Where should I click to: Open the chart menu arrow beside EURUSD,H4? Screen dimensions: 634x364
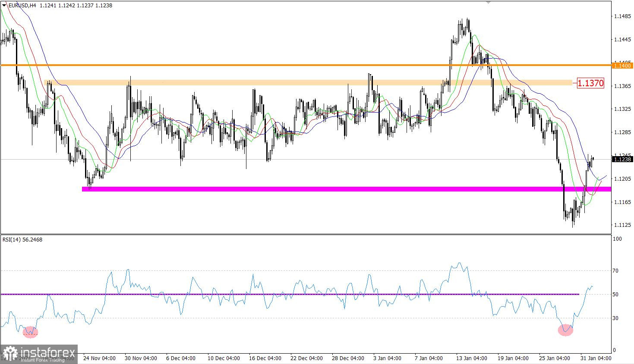point(4,6)
